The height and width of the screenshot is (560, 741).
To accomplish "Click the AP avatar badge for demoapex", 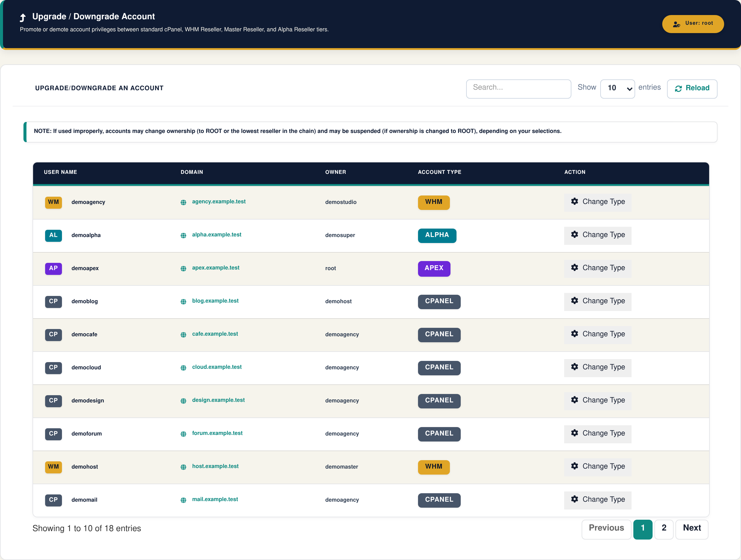I will tap(53, 268).
